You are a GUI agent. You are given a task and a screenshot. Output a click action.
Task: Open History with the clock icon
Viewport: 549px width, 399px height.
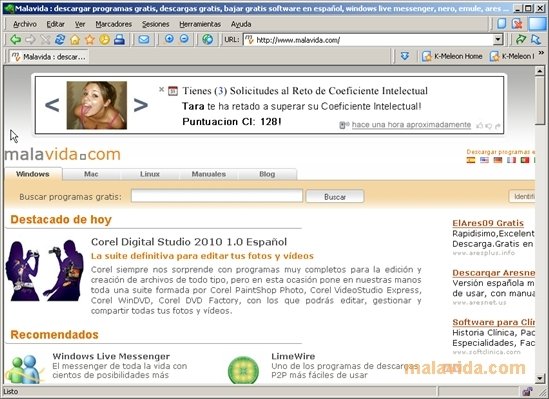(x=105, y=40)
